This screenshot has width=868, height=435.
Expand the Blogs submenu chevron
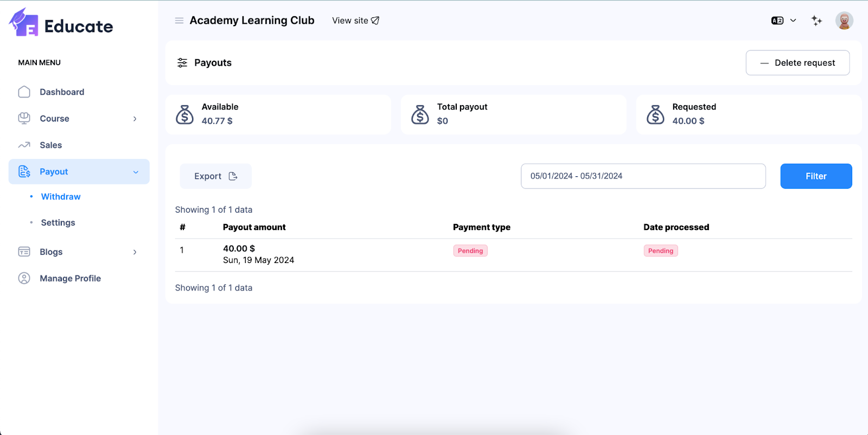(135, 252)
